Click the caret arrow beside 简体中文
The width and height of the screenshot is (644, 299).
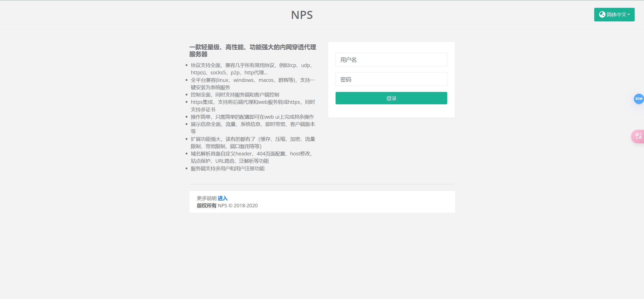coord(629,15)
